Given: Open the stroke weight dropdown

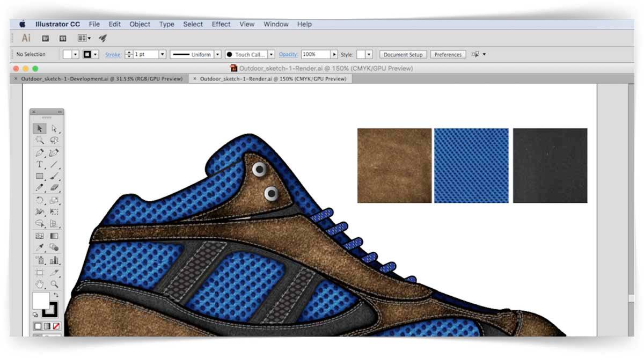Looking at the screenshot, I should click(162, 54).
